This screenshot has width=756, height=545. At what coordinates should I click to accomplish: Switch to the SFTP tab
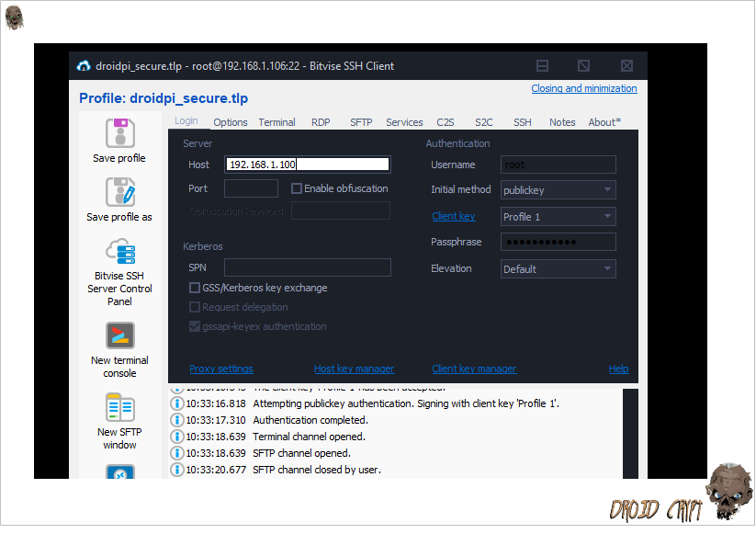(x=361, y=122)
